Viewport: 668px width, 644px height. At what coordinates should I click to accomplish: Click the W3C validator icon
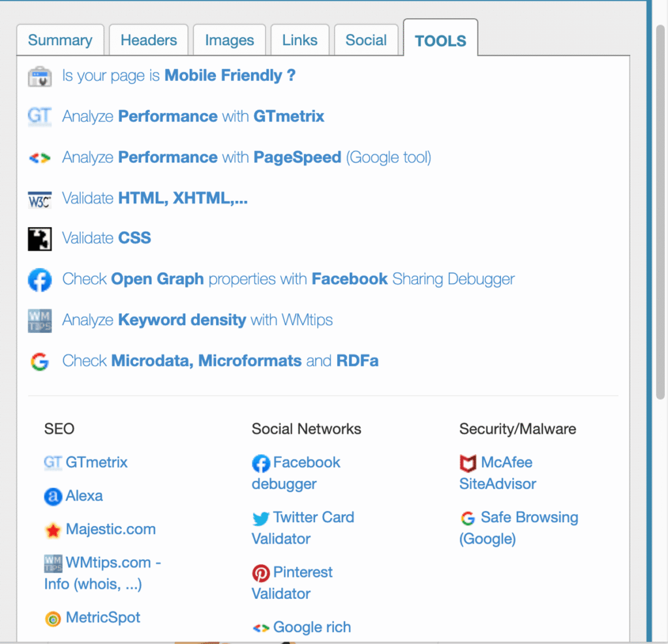[x=40, y=199]
